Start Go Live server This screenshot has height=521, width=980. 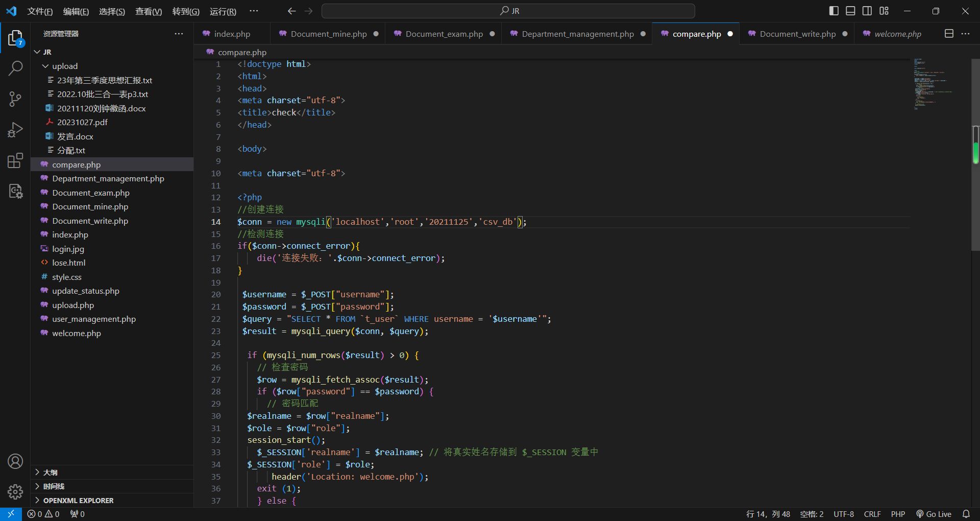click(x=934, y=514)
